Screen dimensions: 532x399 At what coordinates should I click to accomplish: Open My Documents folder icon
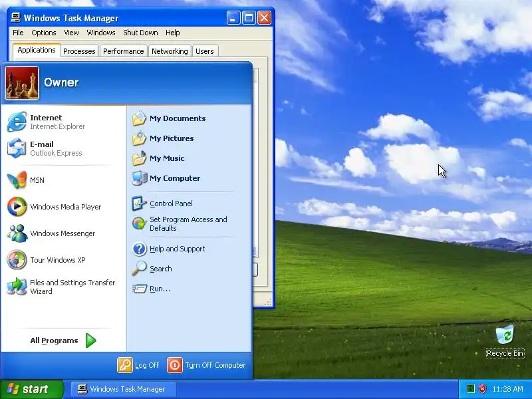coord(139,118)
